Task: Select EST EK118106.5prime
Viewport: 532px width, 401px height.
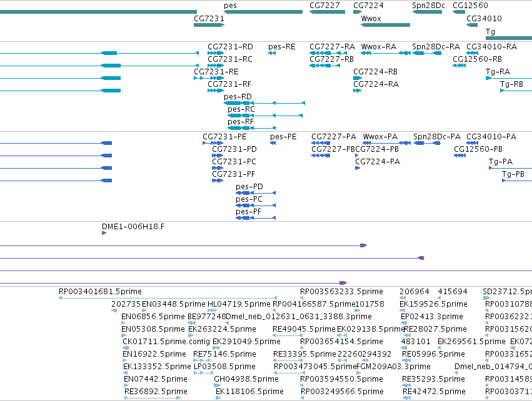Action: pyautogui.click(x=218, y=398)
